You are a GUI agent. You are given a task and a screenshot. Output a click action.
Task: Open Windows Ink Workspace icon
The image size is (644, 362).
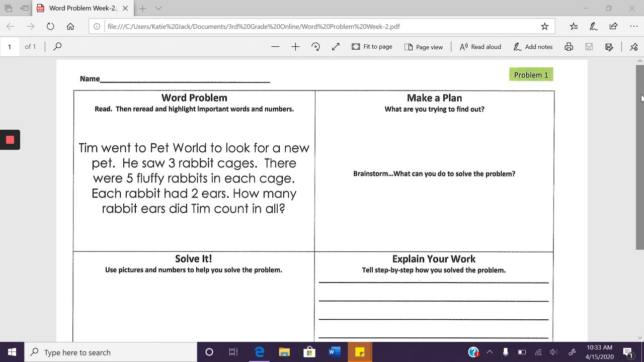click(572, 352)
